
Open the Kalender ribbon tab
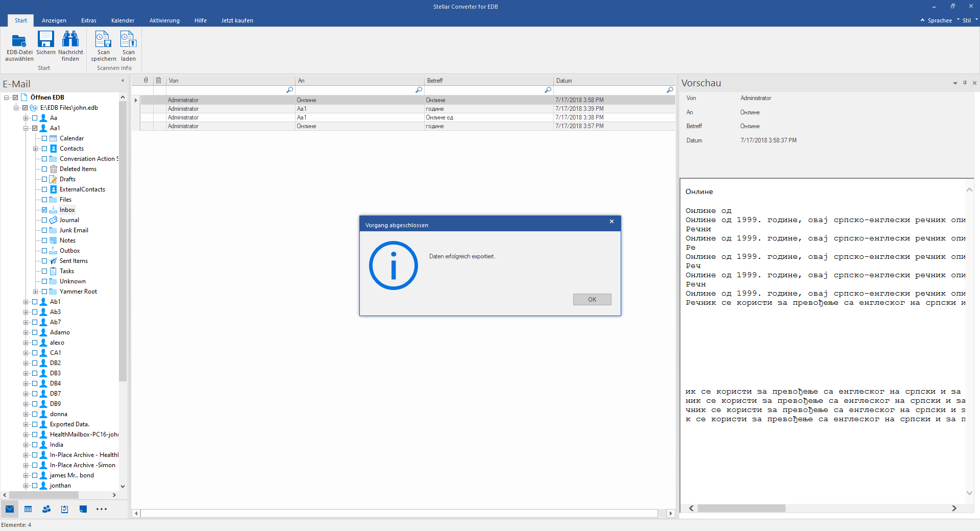pyautogui.click(x=122, y=20)
